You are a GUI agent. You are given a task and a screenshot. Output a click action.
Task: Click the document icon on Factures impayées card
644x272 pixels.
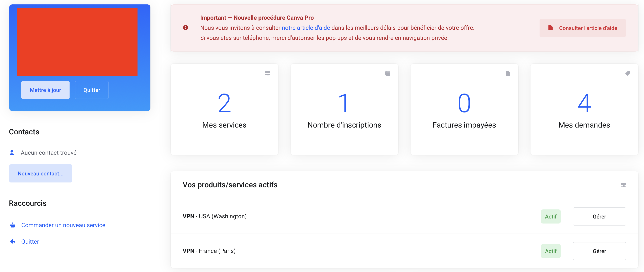(507, 73)
